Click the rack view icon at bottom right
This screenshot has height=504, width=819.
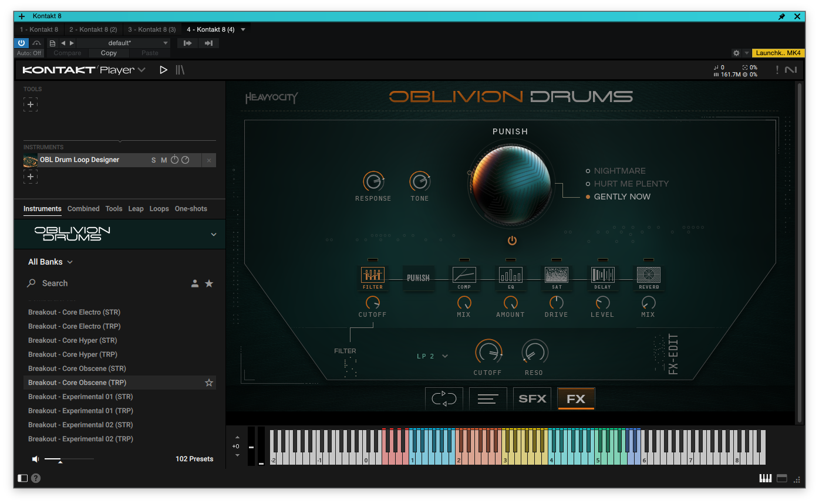(x=782, y=478)
